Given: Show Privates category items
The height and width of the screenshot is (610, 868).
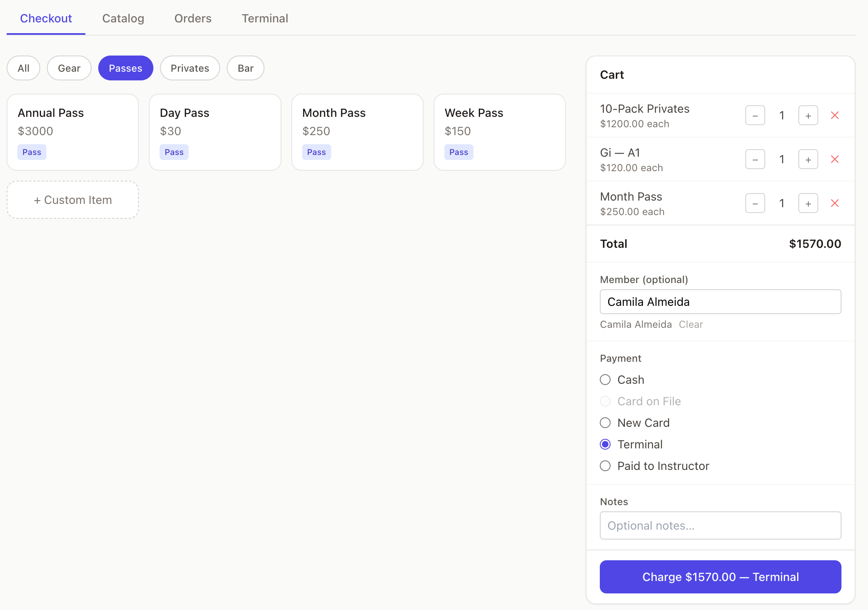Looking at the screenshot, I should tap(190, 68).
